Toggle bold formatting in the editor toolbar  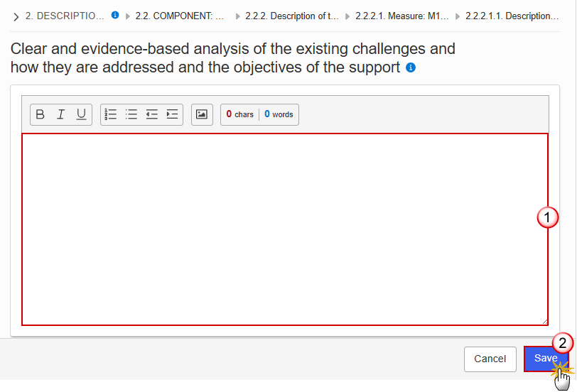pos(41,115)
